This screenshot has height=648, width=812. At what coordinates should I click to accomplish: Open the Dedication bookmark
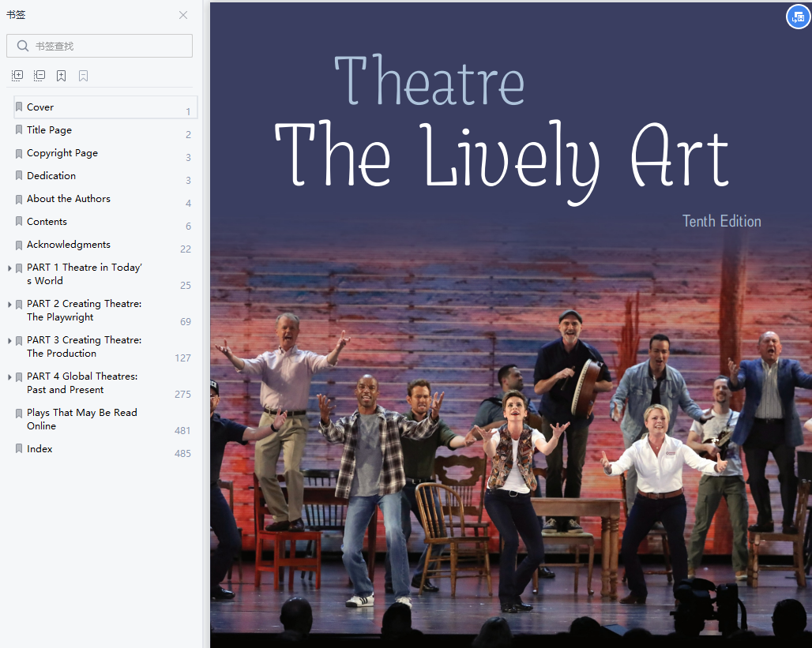click(x=51, y=175)
